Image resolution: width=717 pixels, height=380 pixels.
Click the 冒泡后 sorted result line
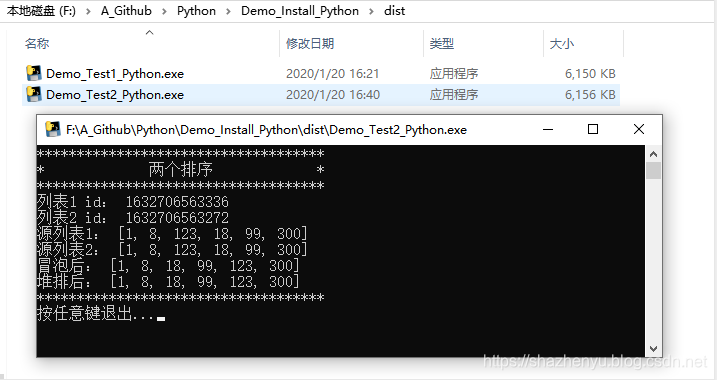[x=168, y=266]
